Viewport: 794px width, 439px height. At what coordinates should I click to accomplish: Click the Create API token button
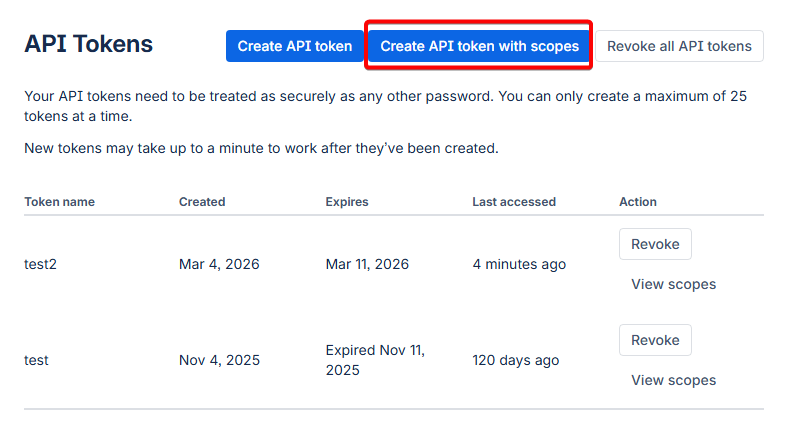coord(295,46)
